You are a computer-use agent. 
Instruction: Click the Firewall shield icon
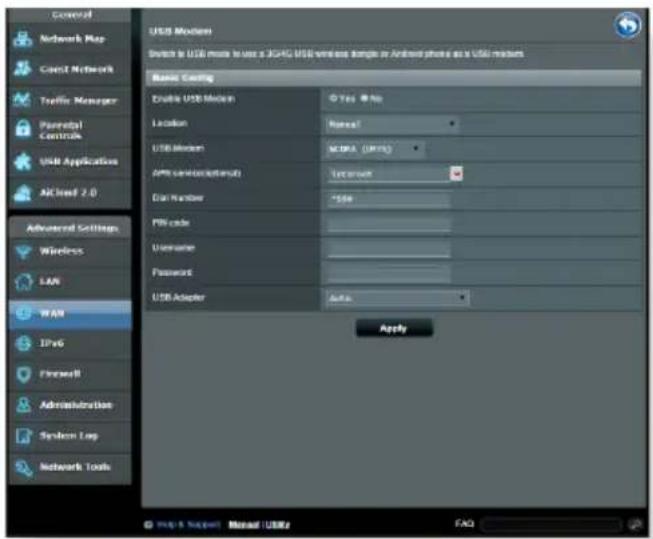(x=24, y=374)
